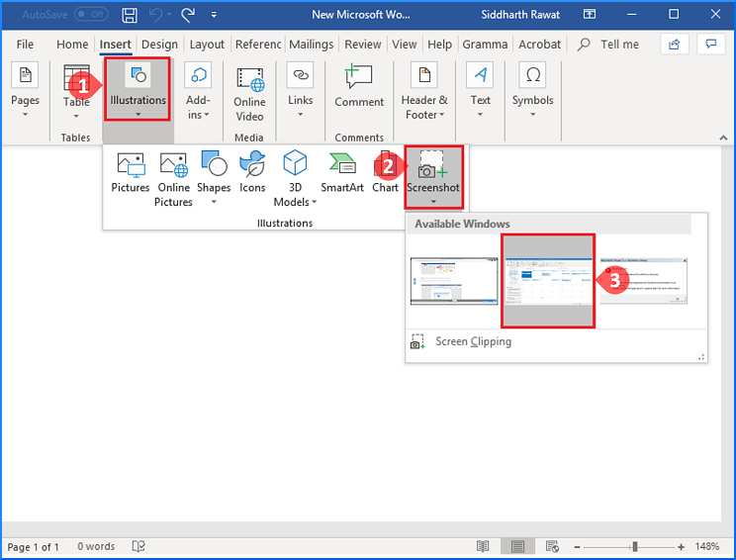
Task: Insert 3D Models
Action: point(295,179)
